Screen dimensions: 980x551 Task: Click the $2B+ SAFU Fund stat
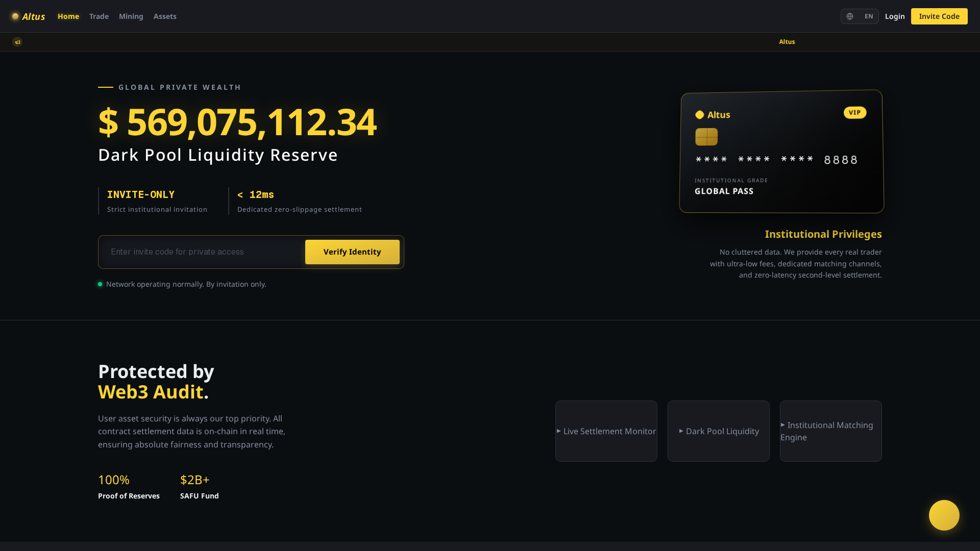(x=200, y=487)
